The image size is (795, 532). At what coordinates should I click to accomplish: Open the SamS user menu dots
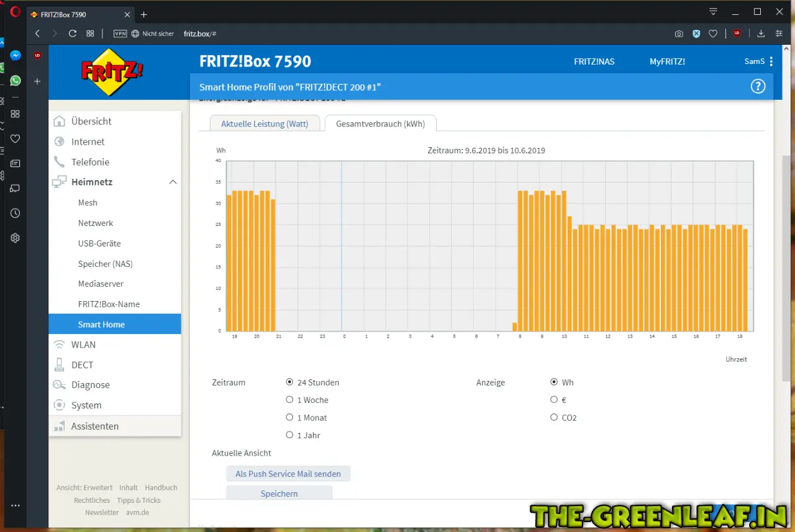coord(771,61)
